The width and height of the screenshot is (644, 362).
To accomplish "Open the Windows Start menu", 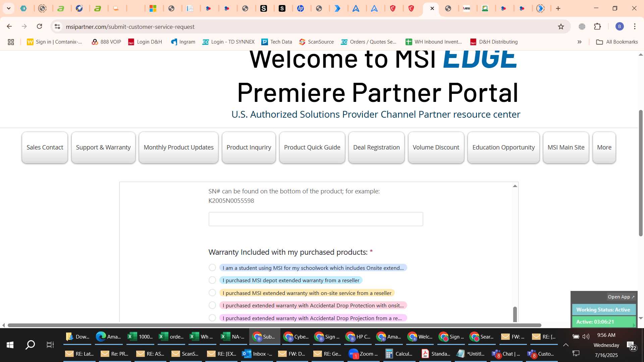I will point(10,345).
